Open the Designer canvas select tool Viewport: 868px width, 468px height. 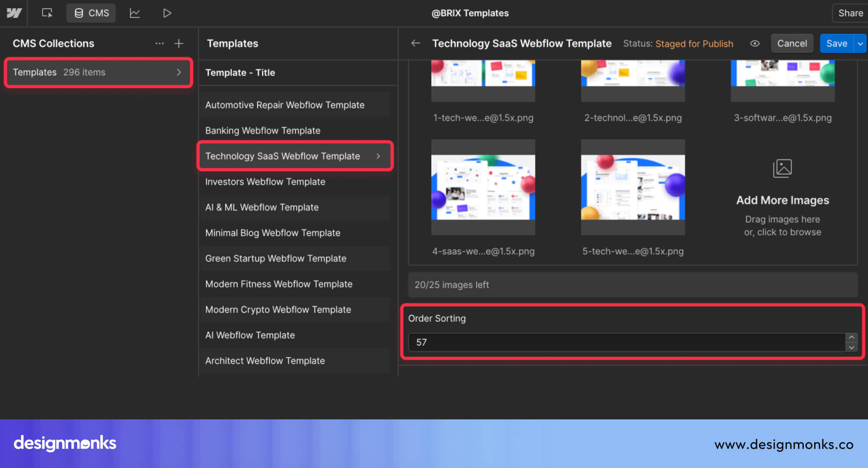point(47,13)
